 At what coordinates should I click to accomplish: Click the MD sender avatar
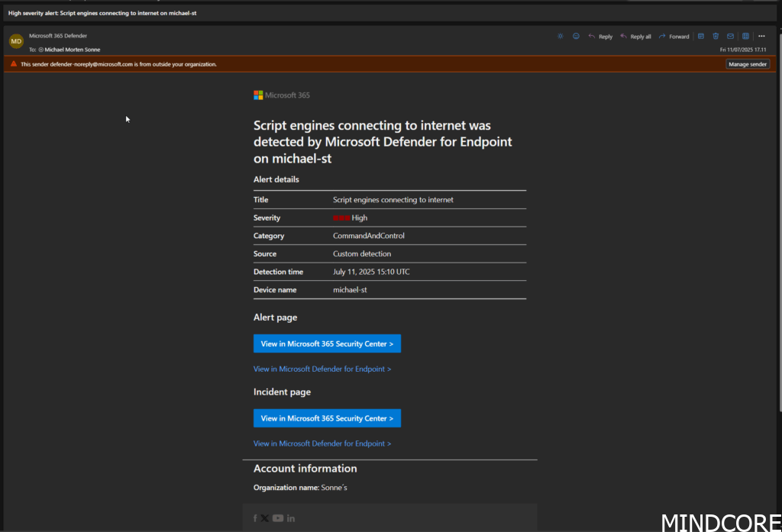pyautogui.click(x=17, y=41)
